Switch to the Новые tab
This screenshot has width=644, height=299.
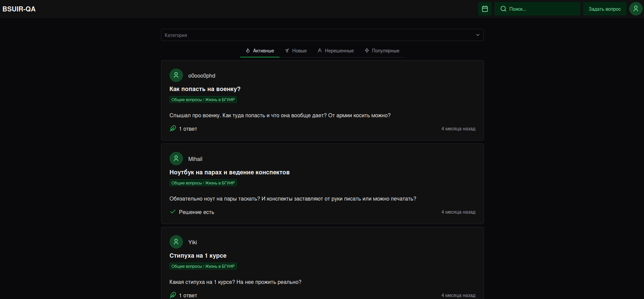pyautogui.click(x=296, y=51)
